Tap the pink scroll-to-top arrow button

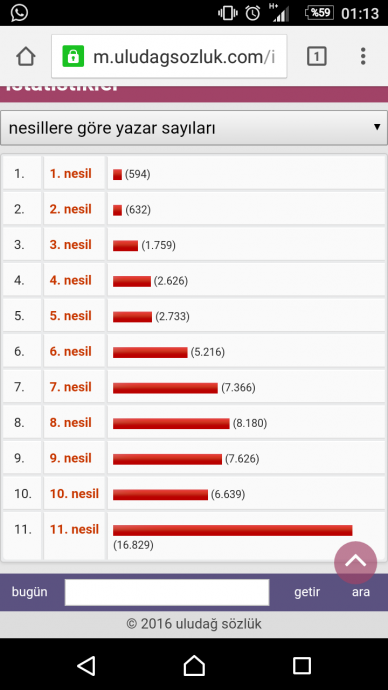(355, 562)
